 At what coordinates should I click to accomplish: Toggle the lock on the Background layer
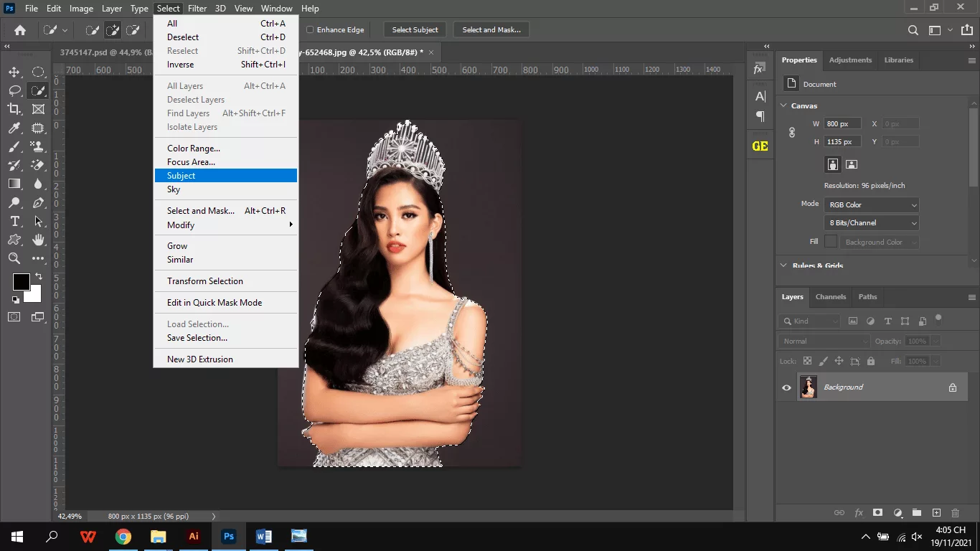953,387
